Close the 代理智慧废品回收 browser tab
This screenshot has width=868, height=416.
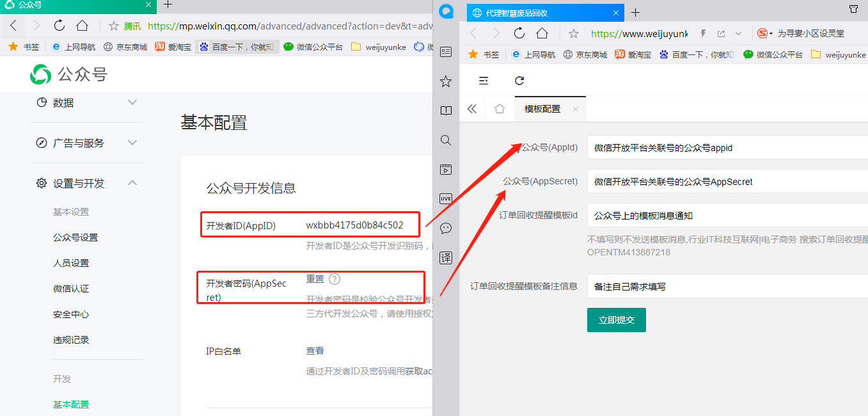[x=617, y=13]
